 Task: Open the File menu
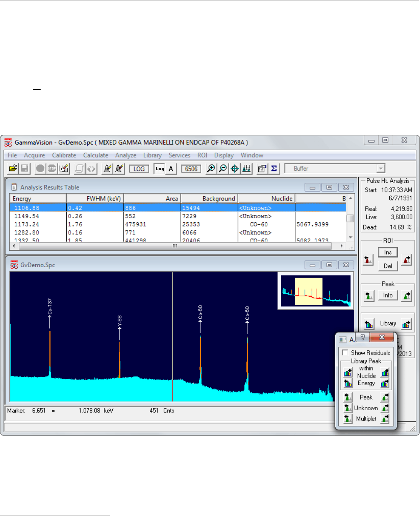click(x=12, y=155)
